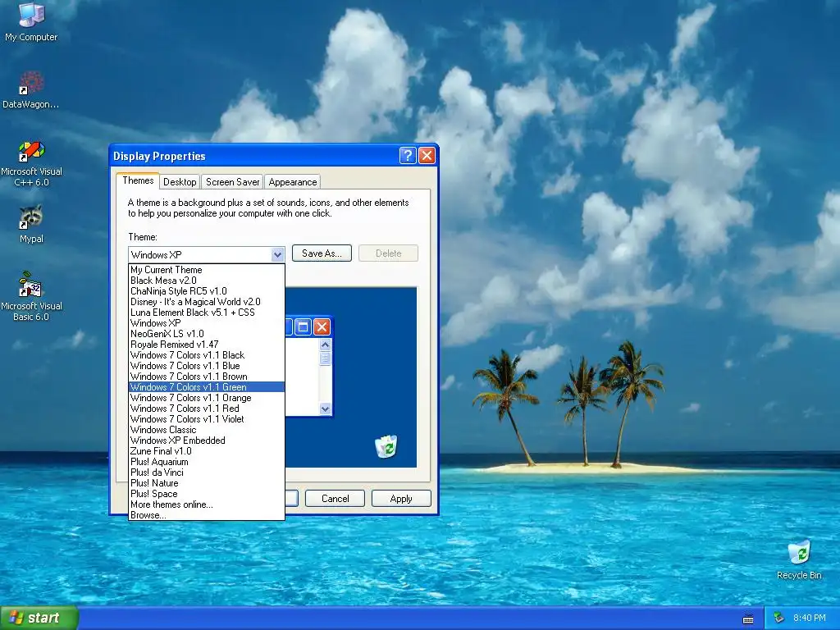The width and height of the screenshot is (840, 630).
Task: Select NeoGeniX LS v1.0 theme
Action: point(207,334)
